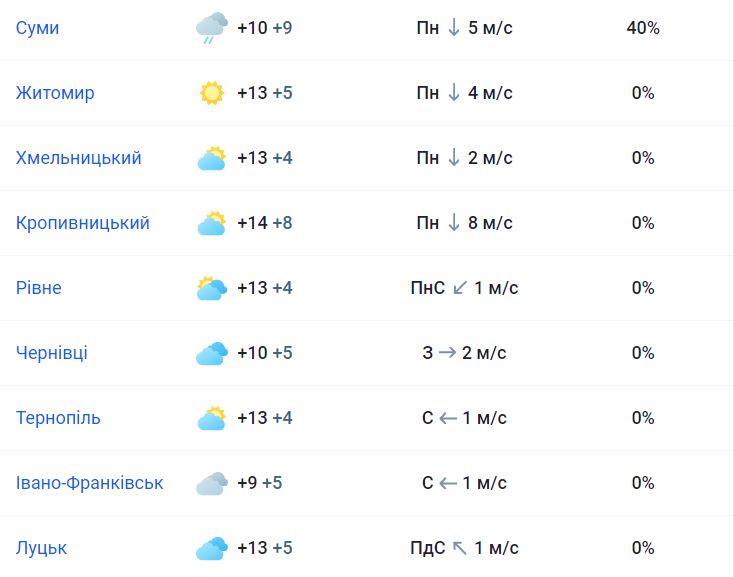
Task: Click the west wind arrow in Чернівці row
Action: click(x=447, y=352)
